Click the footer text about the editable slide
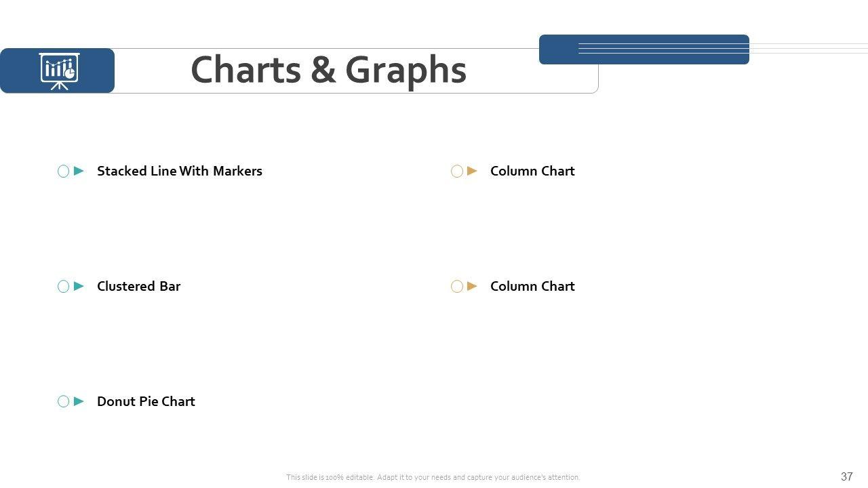Viewport: 868px width, 488px height. [x=433, y=477]
